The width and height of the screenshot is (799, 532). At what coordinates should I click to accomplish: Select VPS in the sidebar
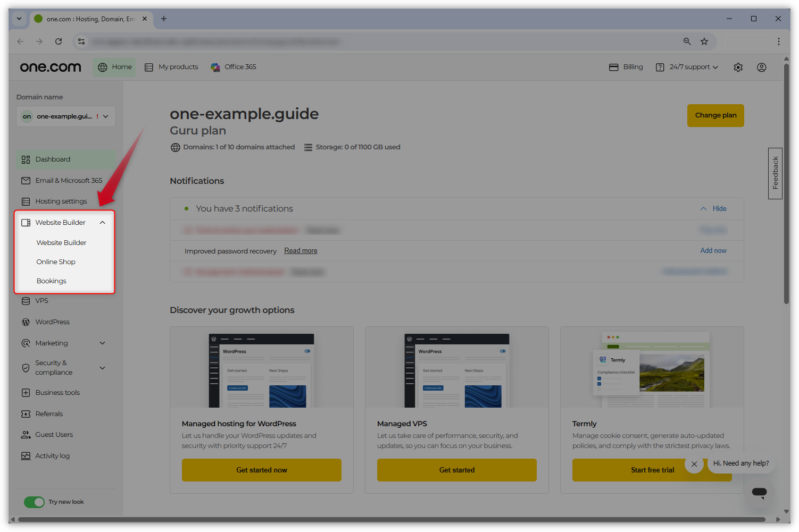pos(41,300)
